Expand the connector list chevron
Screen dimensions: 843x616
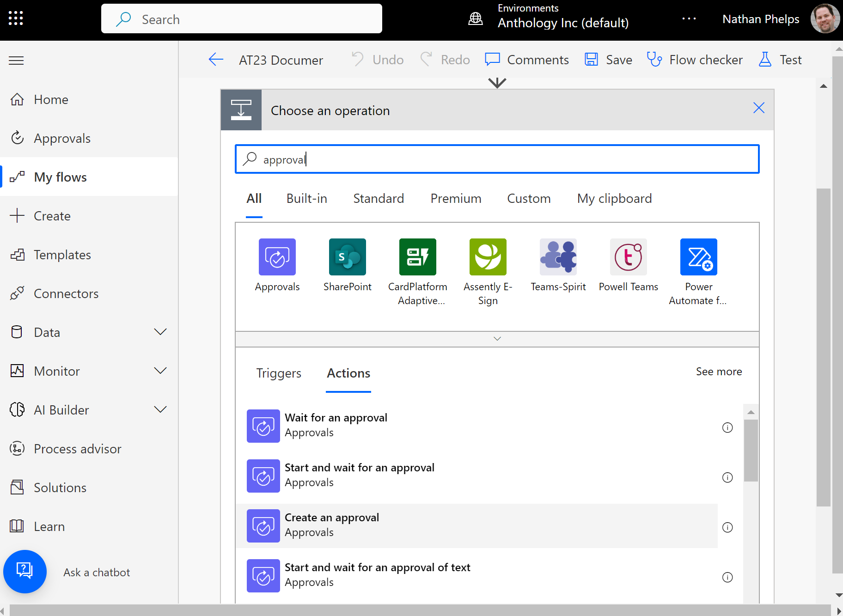[x=497, y=339]
